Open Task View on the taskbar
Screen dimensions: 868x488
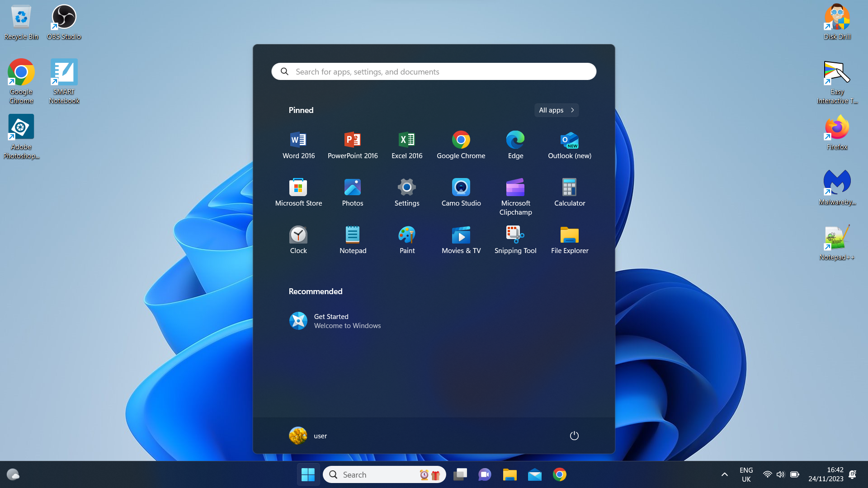(460, 474)
